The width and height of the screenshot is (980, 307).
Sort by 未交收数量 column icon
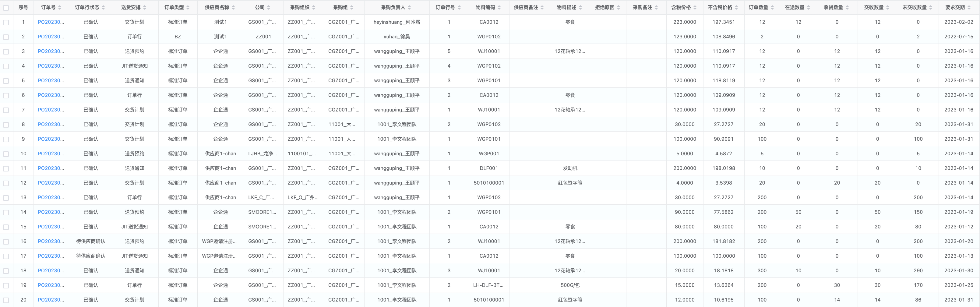click(931, 8)
